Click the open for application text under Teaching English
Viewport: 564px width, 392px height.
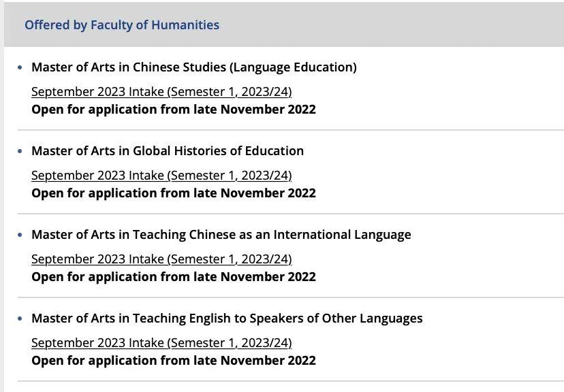pyautogui.click(x=174, y=361)
